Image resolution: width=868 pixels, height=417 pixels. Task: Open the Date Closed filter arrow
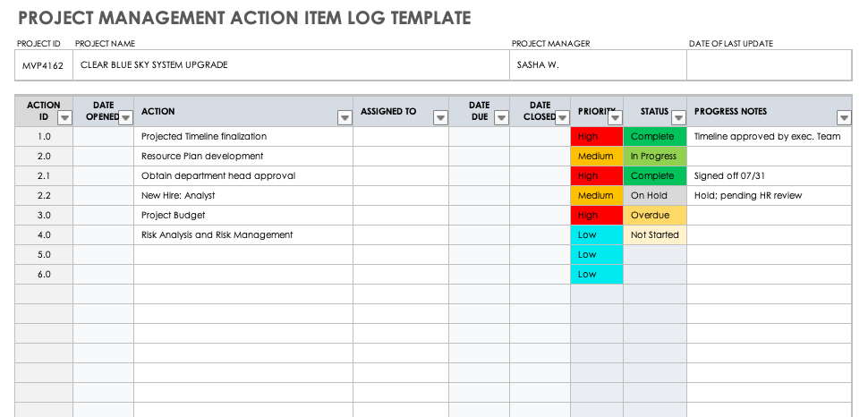tap(562, 117)
